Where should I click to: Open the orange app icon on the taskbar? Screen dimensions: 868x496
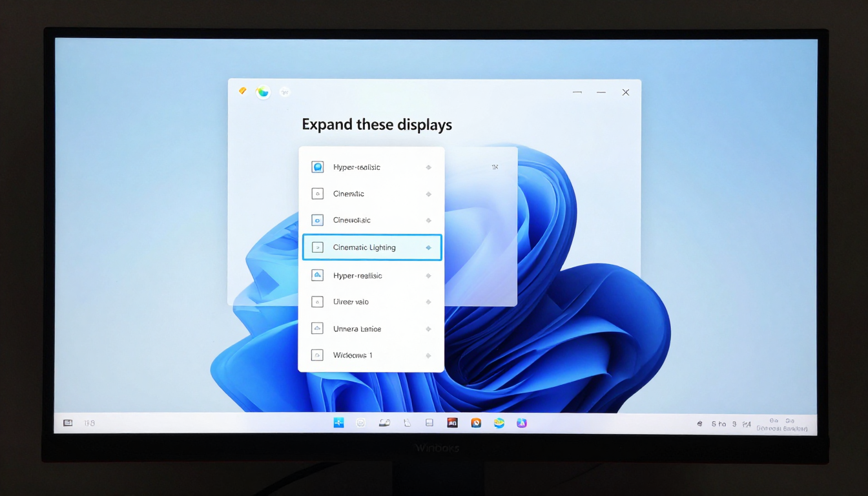476,423
